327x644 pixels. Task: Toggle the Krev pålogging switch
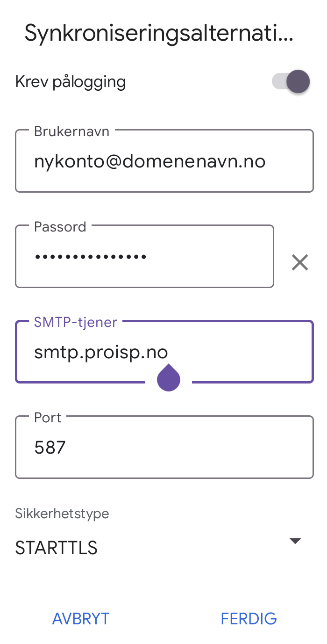click(x=291, y=82)
